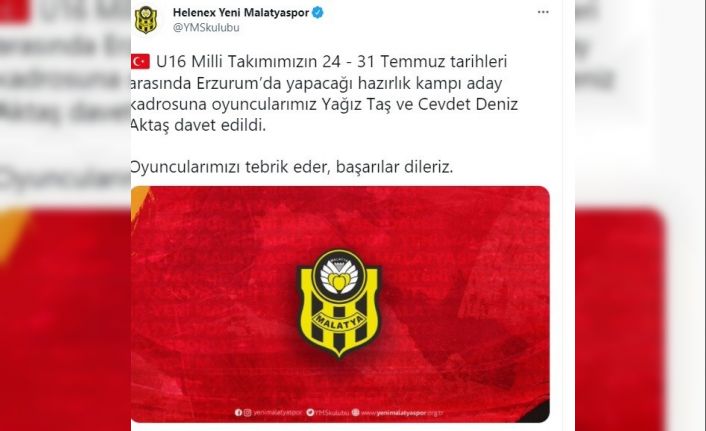
Task: Click the Malatya club crest in image
Action: pos(339,303)
